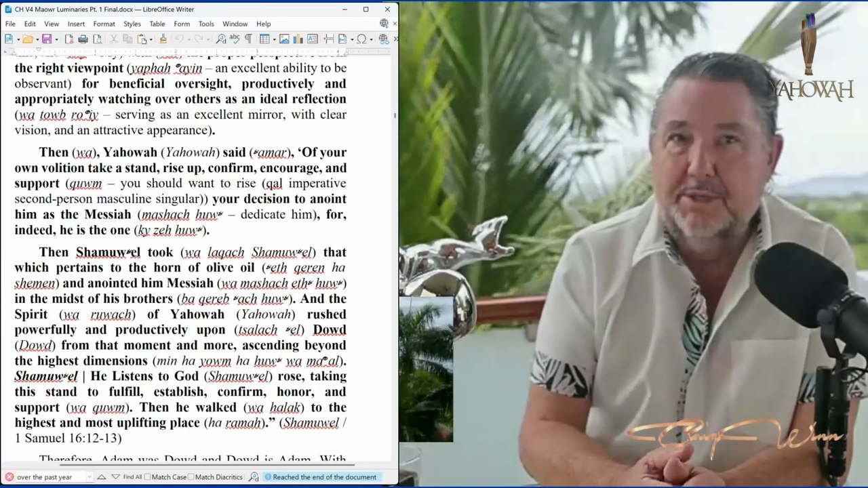This screenshot has height=488, width=868.
Task: Open the View menu
Action: [52, 24]
